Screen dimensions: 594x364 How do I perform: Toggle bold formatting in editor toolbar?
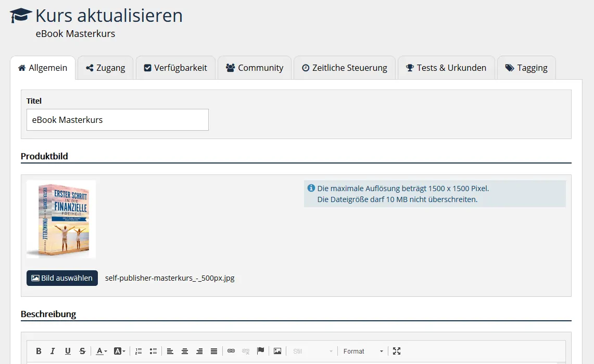[x=39, y=351]
